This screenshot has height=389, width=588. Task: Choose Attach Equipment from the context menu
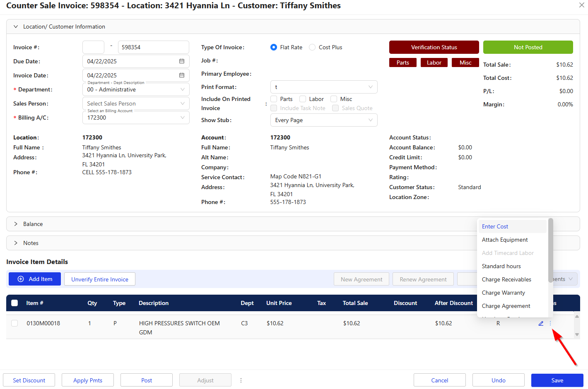coord(513,240)
